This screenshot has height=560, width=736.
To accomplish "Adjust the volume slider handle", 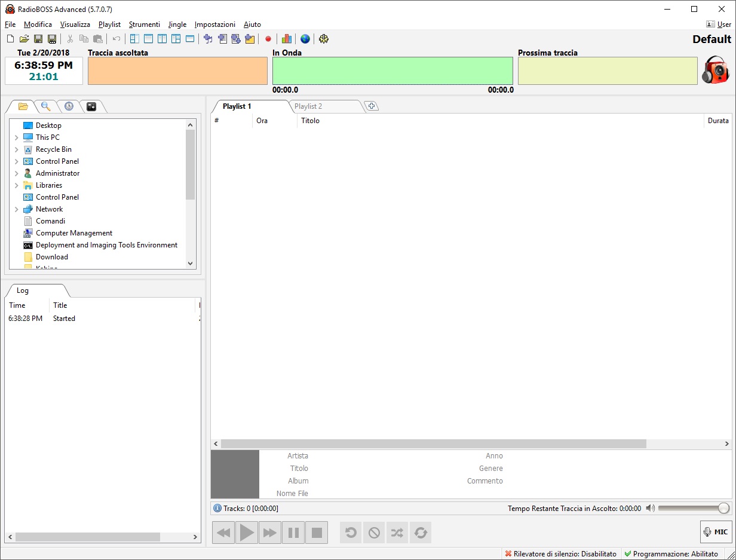I will click(724, 508).
